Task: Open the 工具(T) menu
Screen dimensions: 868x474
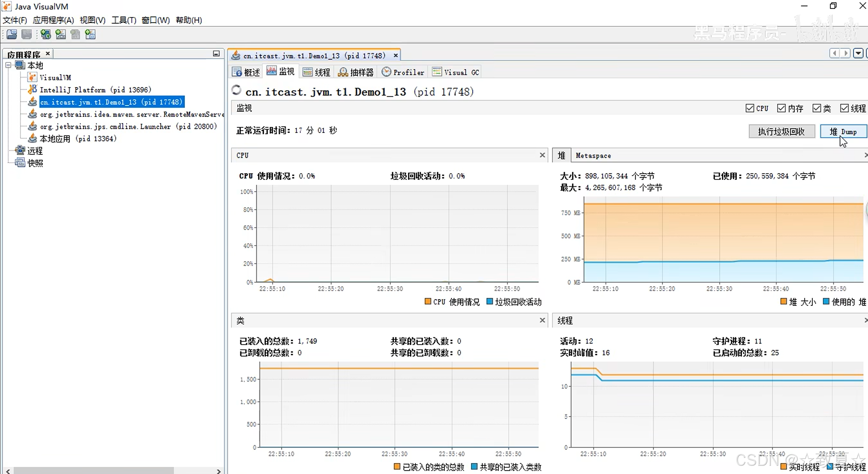Action: (124, 20)
